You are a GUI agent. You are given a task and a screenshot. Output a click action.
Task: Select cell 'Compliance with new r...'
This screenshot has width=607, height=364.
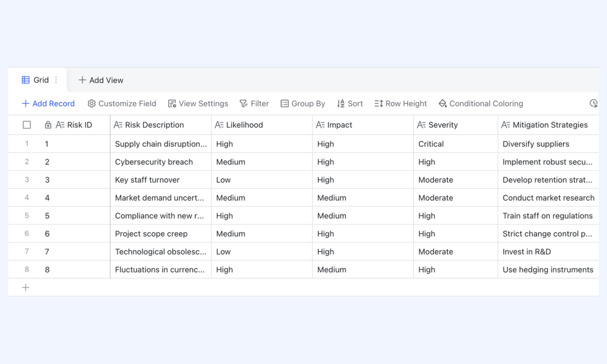pos(161,216)
